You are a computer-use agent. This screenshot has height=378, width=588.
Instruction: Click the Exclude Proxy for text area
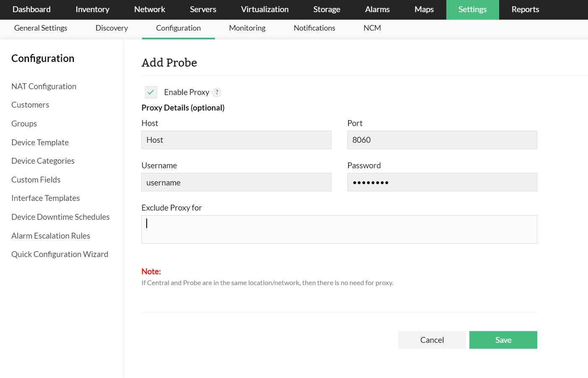click(339, 229)
